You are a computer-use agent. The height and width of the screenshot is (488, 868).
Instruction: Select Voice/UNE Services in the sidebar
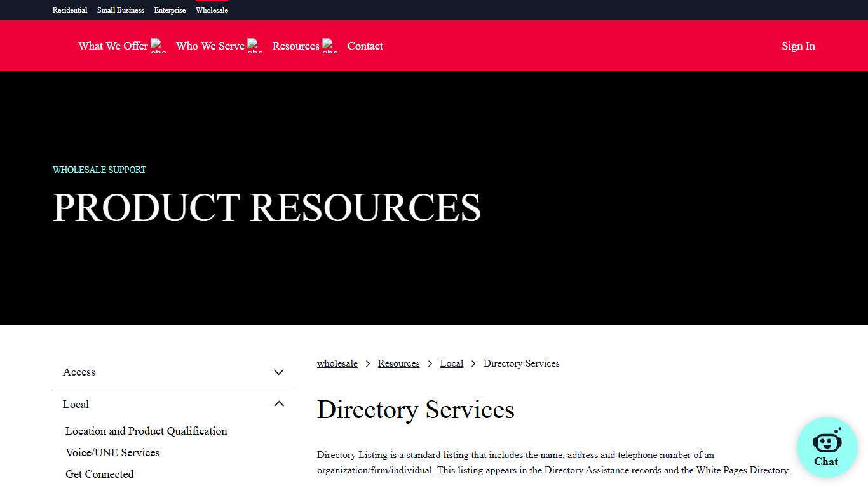[x=112, y=452]
